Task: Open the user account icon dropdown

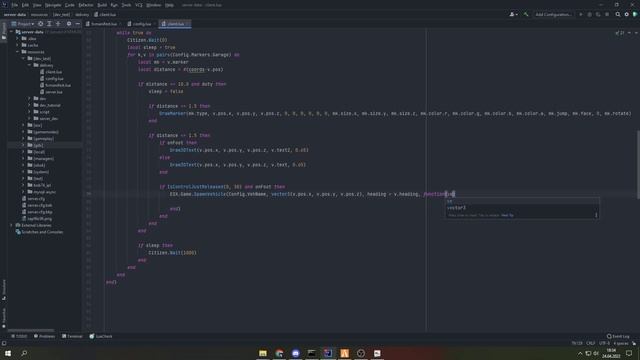Action: pyautogui.click(x=513, y=14)
